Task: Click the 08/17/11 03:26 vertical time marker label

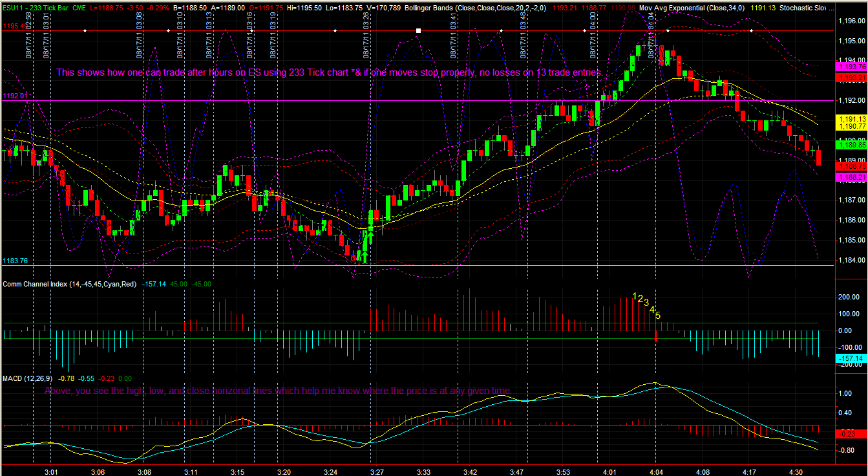Action: coord(366,34)
